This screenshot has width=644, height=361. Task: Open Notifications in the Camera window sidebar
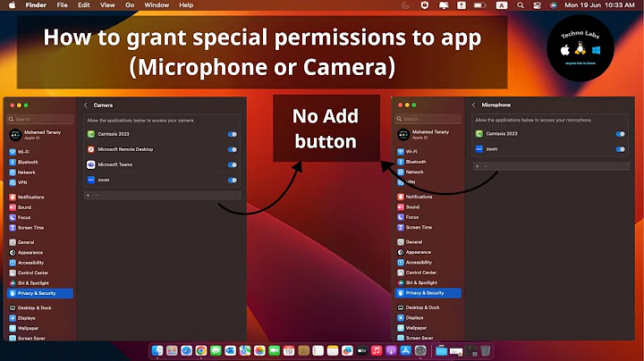(x=27, y=197)
